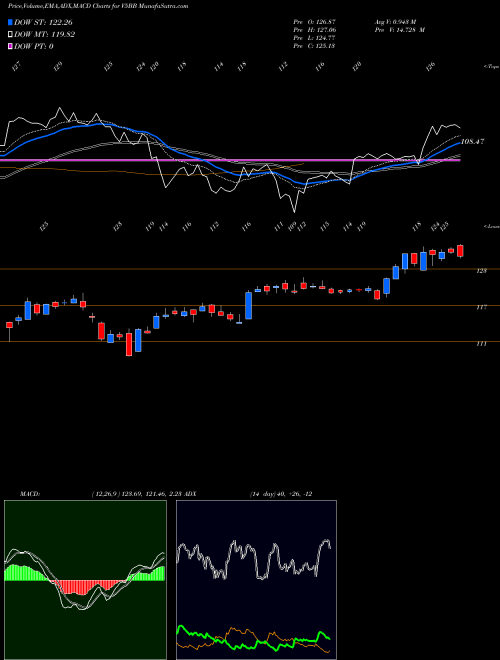
Task: Click the 111 price level label
Action: pyautogui.click(x=481, y=343)
